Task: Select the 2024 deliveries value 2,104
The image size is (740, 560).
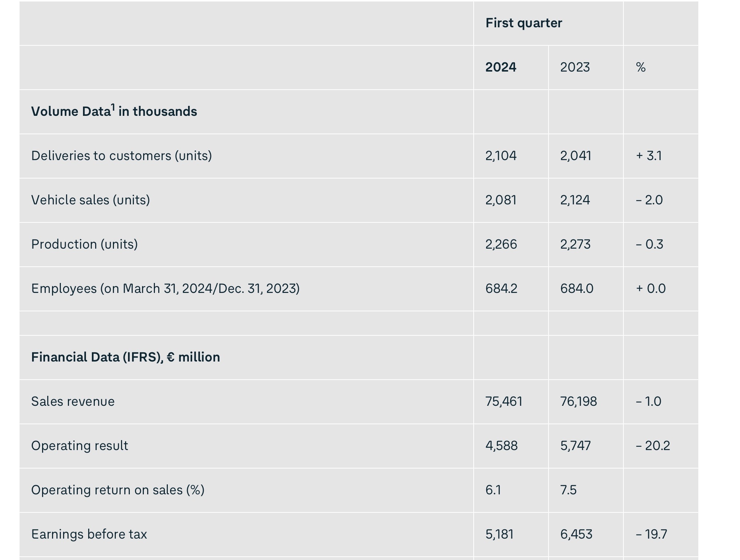Action: click(501, 156)
